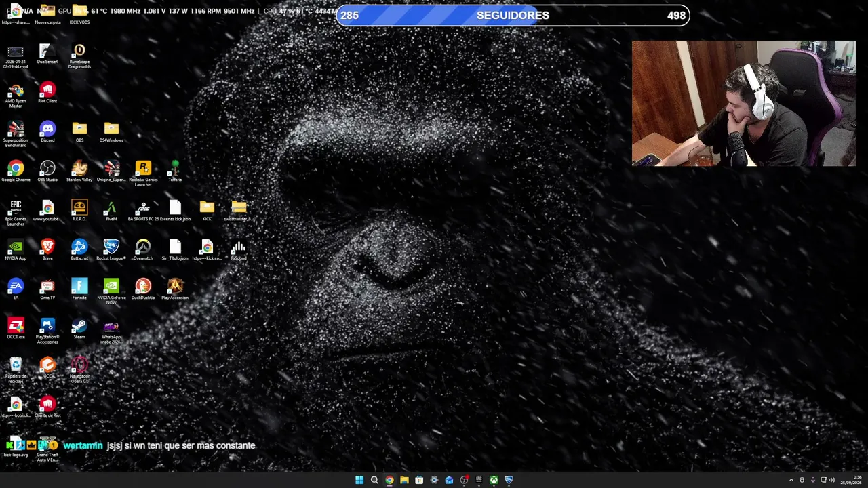Select the Overwatch desktop icon
Image resolution: width=868 pixels, height=488 pixels.
[143, 249]
